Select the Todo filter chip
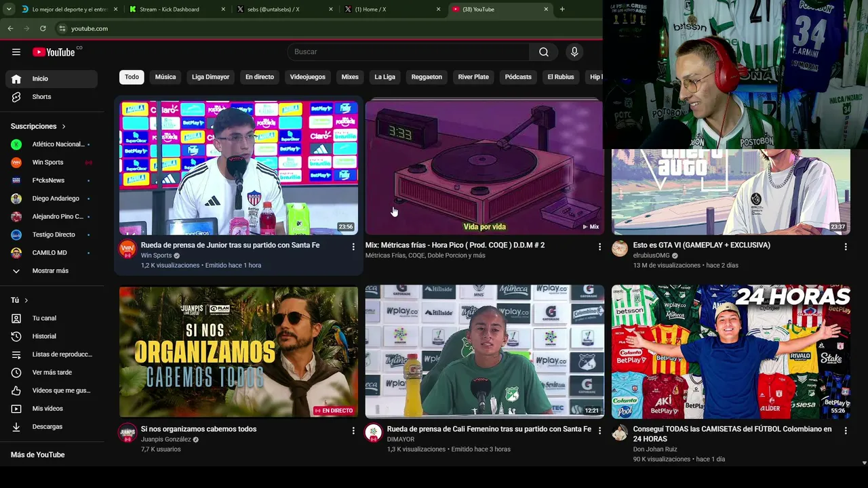Image resolution: width=868 pixels, height=488 pixels. [132, 77]
